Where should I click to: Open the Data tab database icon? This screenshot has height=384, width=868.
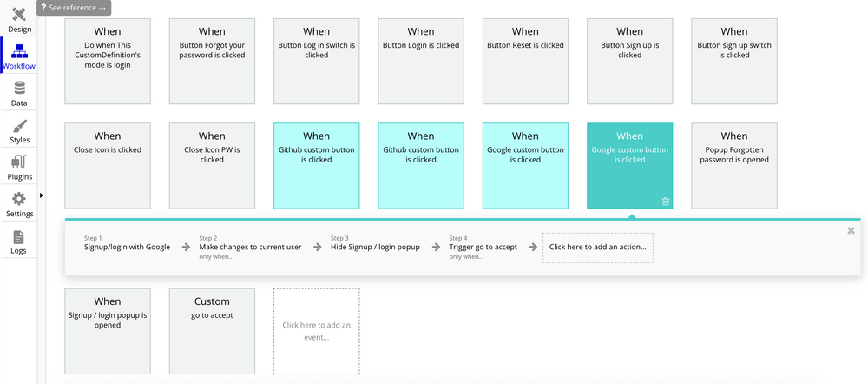(19, 89)
